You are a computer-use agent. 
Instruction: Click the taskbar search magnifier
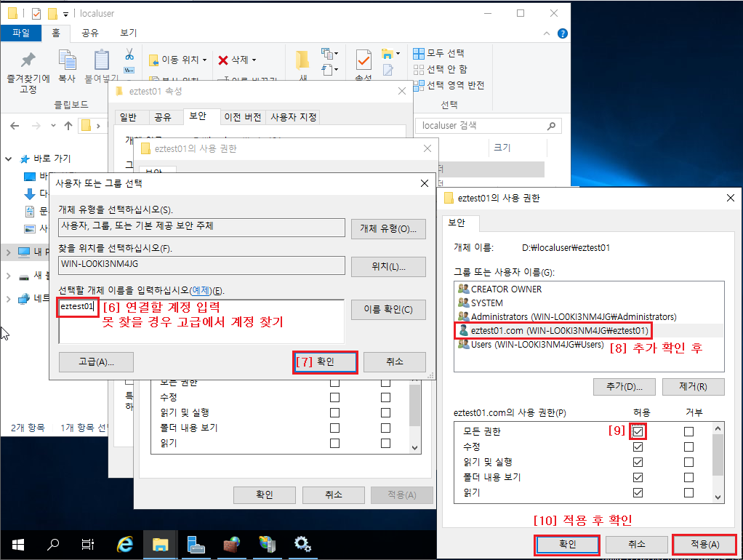click(53, 544)
